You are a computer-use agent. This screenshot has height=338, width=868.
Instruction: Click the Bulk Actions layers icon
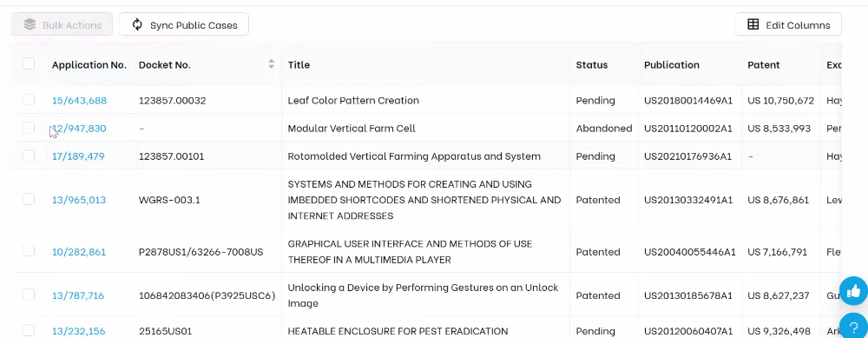coord(30,24)
